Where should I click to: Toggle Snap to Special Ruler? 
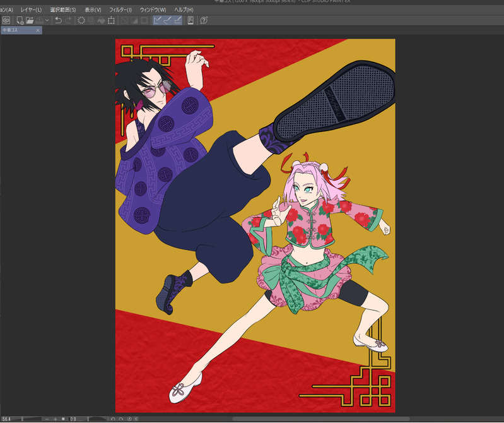click(x=167, y=20)
